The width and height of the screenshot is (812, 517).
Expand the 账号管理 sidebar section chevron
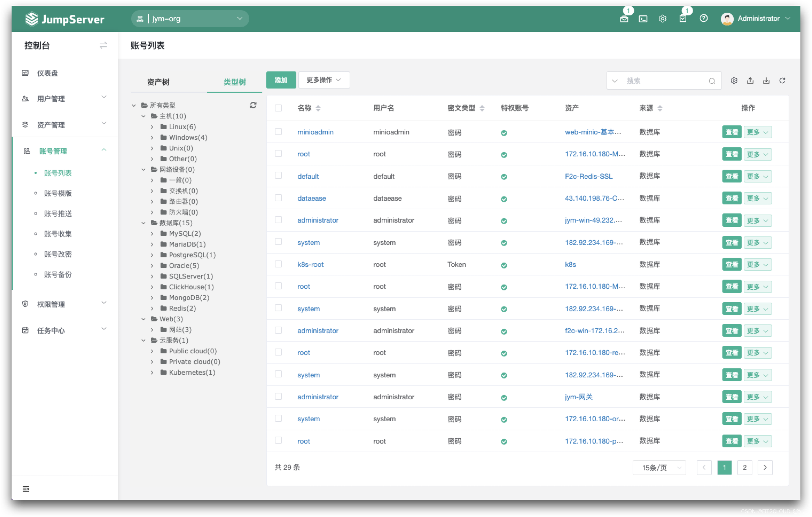click(x=104, y=150)
